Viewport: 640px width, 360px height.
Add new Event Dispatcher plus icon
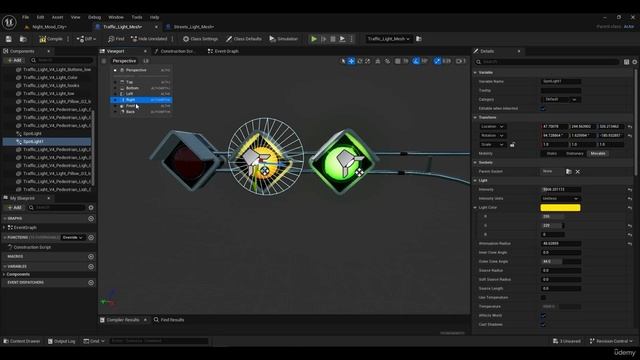point(91,282)
